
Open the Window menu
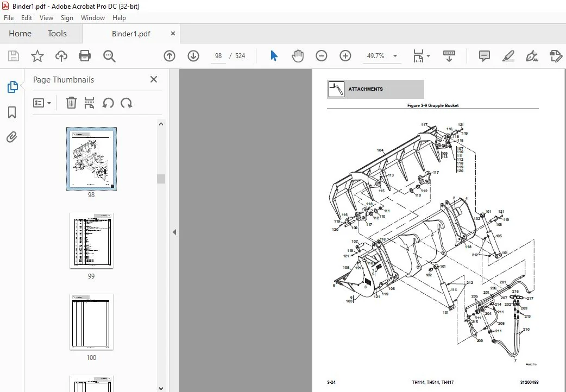(x=93, y=18)
